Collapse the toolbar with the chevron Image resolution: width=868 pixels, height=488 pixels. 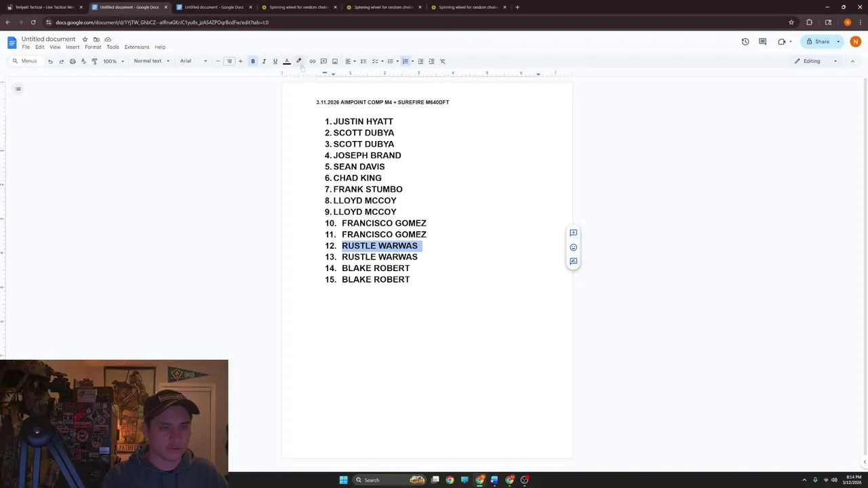coord(852,61)
